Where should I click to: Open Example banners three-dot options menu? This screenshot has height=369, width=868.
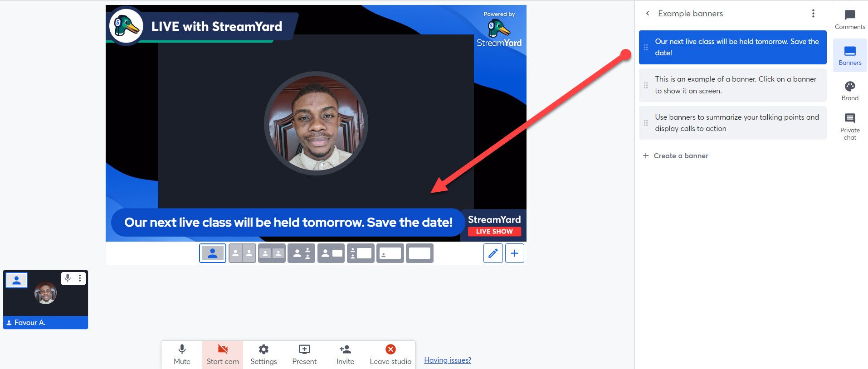(813, 14)
